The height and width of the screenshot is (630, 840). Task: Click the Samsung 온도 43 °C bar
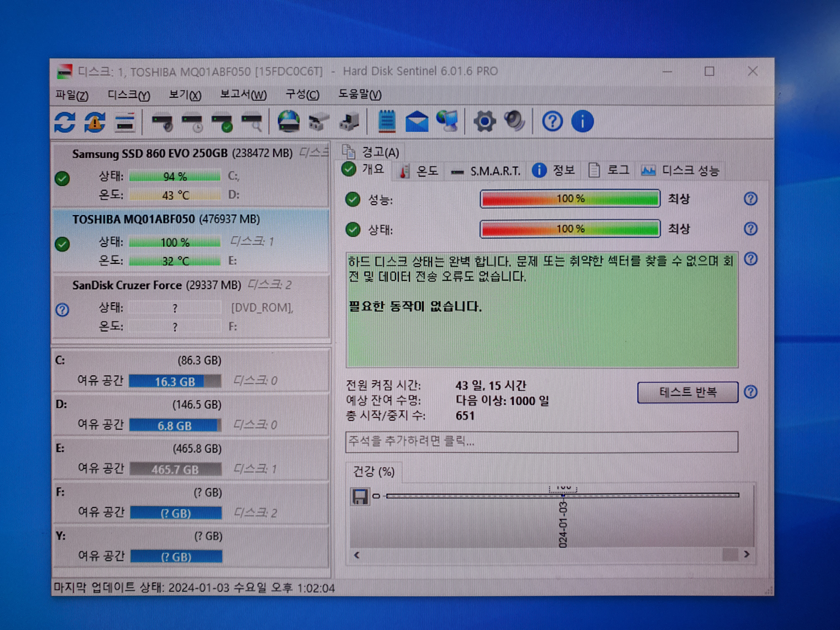[x=175, y=195]
